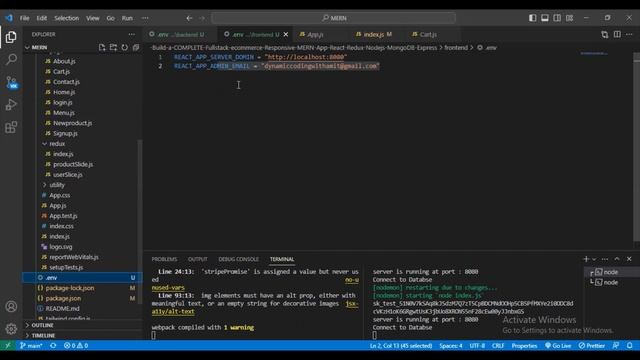Screen dimensions: 640x360
Task: Close the frontend .env tab
Action: pyautogui.click(x=286, y=35)
